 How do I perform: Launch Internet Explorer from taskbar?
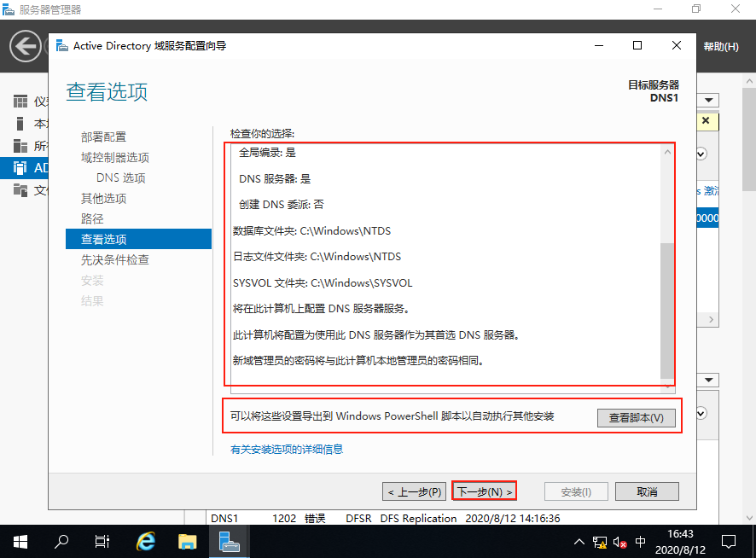click(x=146, y=542)
